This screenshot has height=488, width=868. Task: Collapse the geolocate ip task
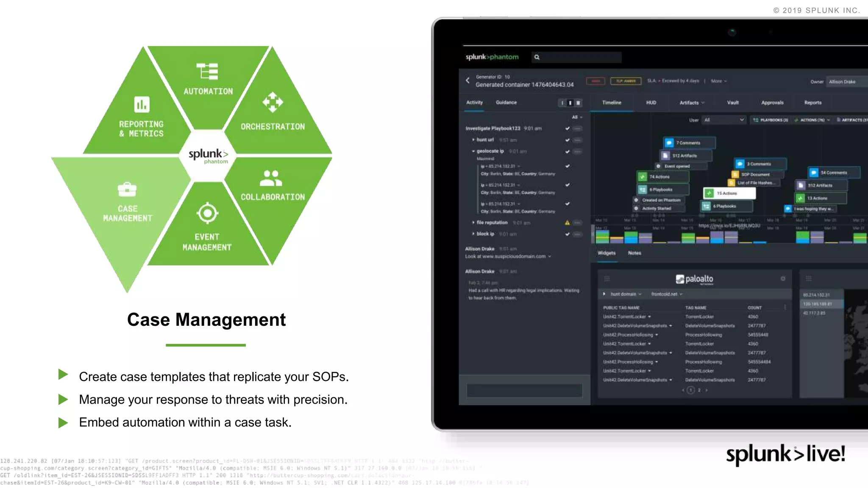point(473,151)
